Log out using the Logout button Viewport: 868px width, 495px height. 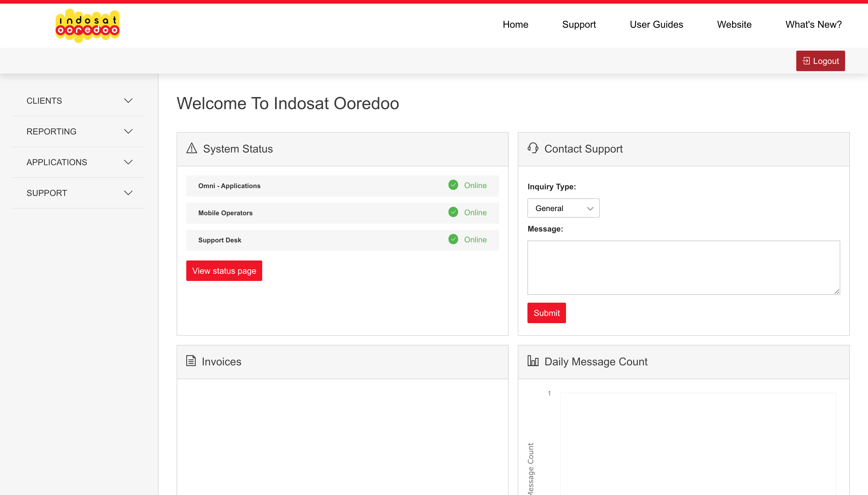click(820, 61)
